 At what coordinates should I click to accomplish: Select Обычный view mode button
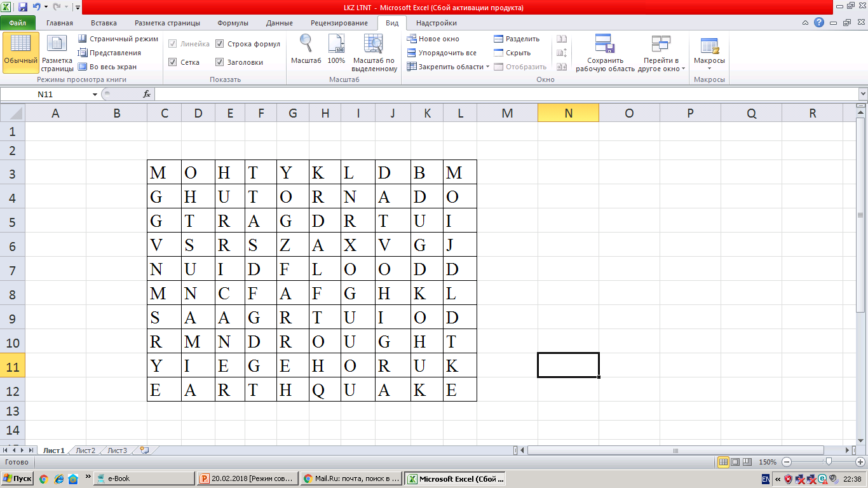tap(20, 51)
